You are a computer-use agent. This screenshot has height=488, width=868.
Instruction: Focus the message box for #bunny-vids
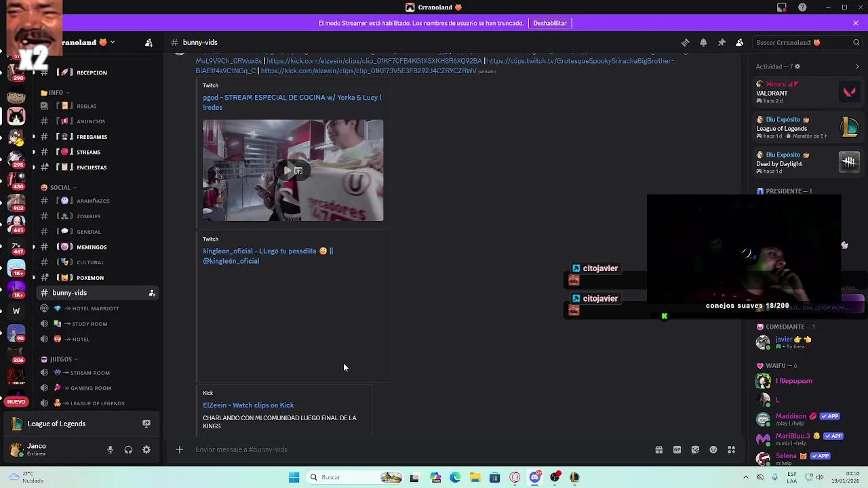tap(420, 449)
